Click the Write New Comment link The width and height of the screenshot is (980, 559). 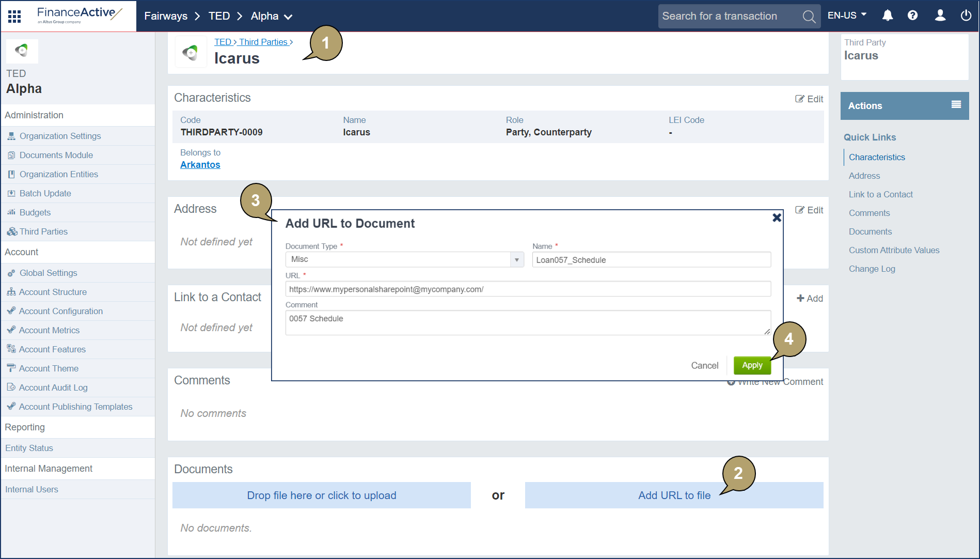point(776,382)
